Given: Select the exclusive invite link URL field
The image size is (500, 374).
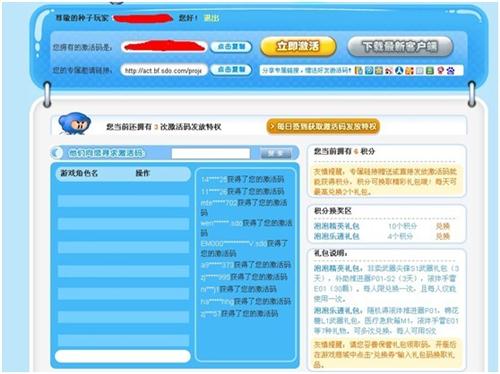Looking at the screenshot, I should (164, 70).
